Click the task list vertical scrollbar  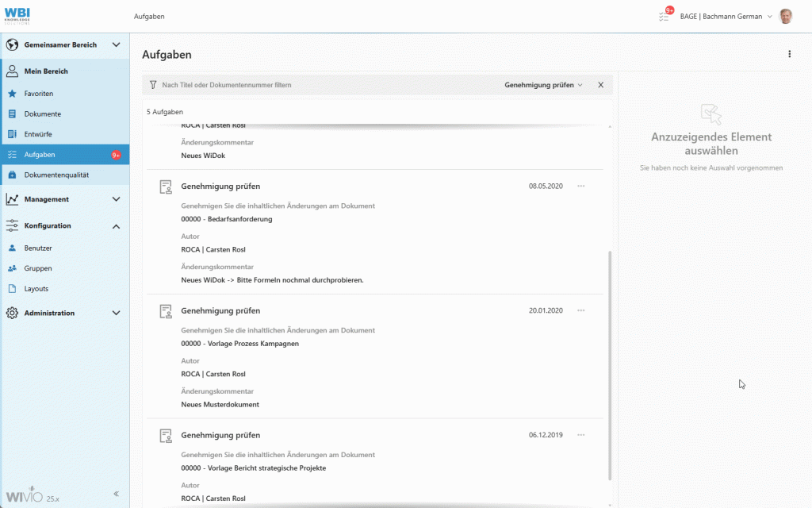(x=610, y=365)
